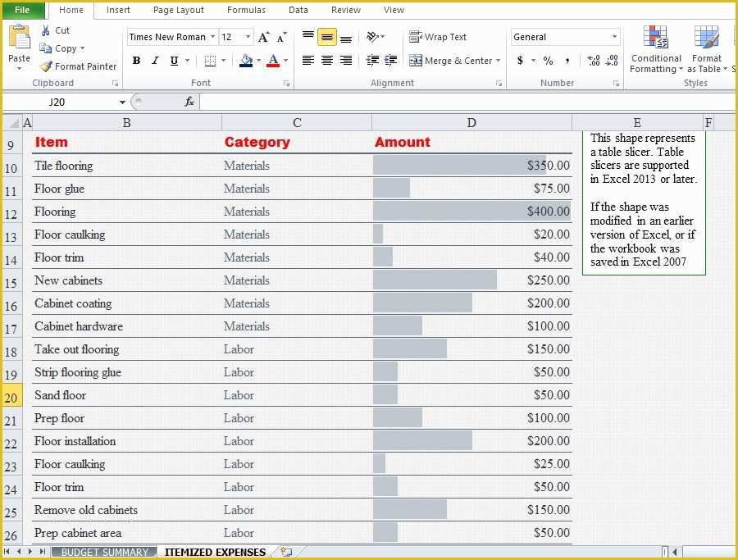Open BUDGET SUMMARY sheet tab
The height and width of the screenshot is (560, 738).
pyautogui.click(x=104, y=552)
